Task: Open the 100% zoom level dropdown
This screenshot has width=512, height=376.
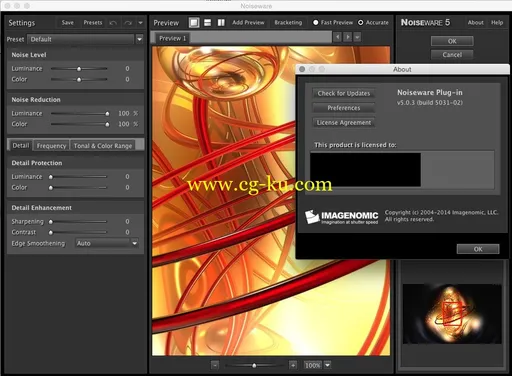Action: [328, 365]
